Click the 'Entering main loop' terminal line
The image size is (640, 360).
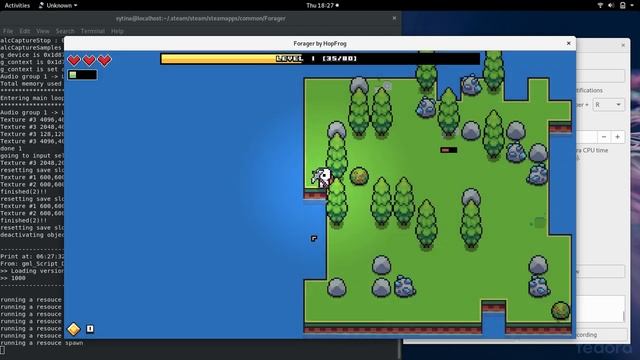click(32, 98)
